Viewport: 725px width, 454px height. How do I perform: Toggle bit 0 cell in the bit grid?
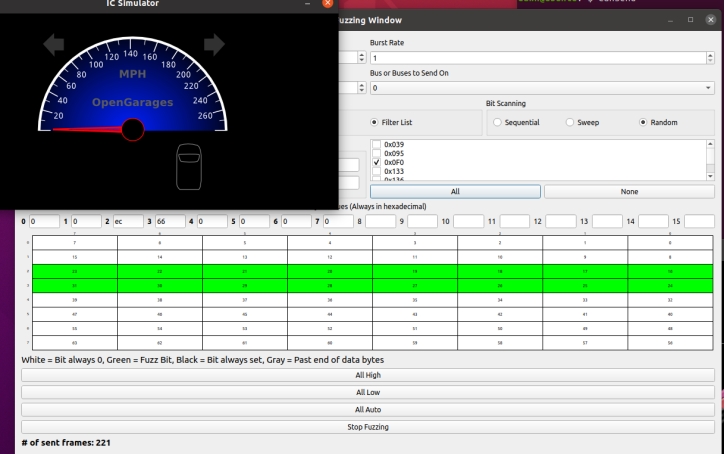click(670, 243)
